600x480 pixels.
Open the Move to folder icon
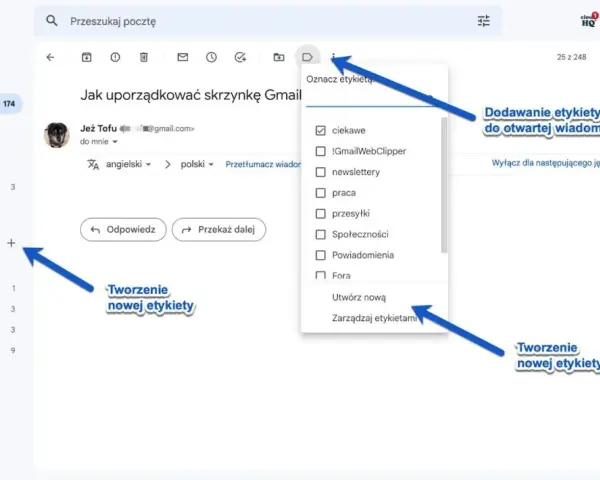coord(279,57)
